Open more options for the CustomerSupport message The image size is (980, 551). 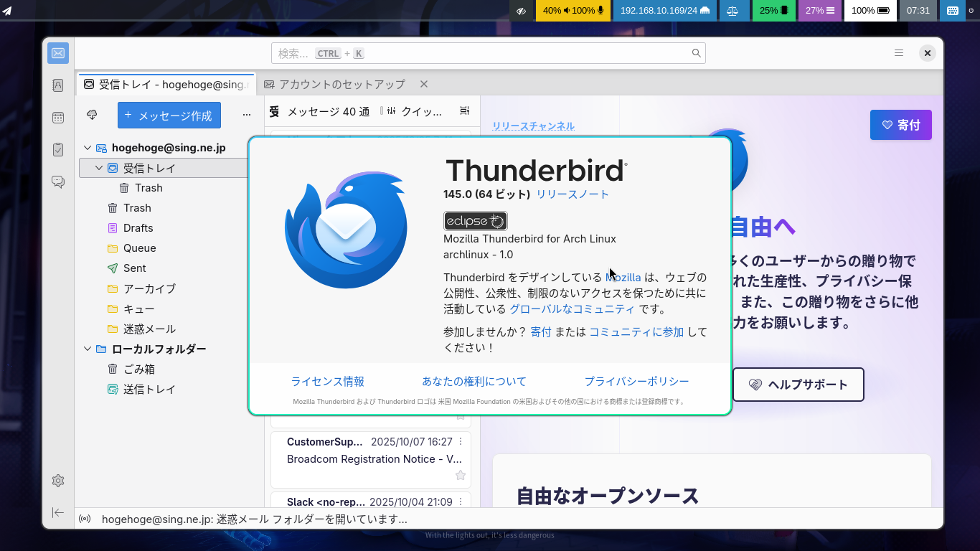[x=461, y=442]
